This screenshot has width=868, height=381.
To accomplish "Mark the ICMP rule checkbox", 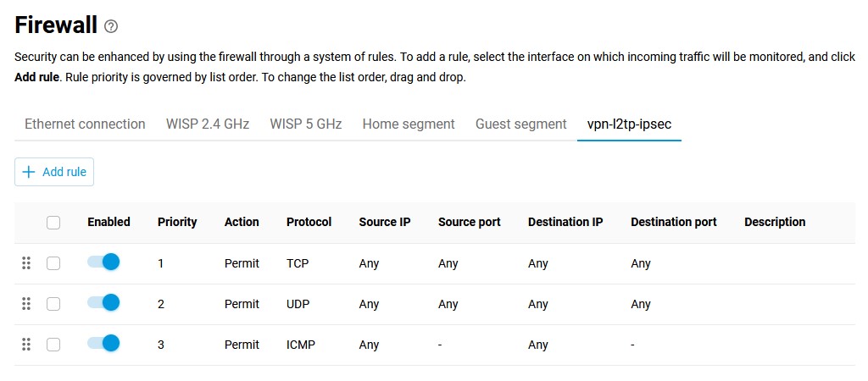I will click(x=53, y=345).
